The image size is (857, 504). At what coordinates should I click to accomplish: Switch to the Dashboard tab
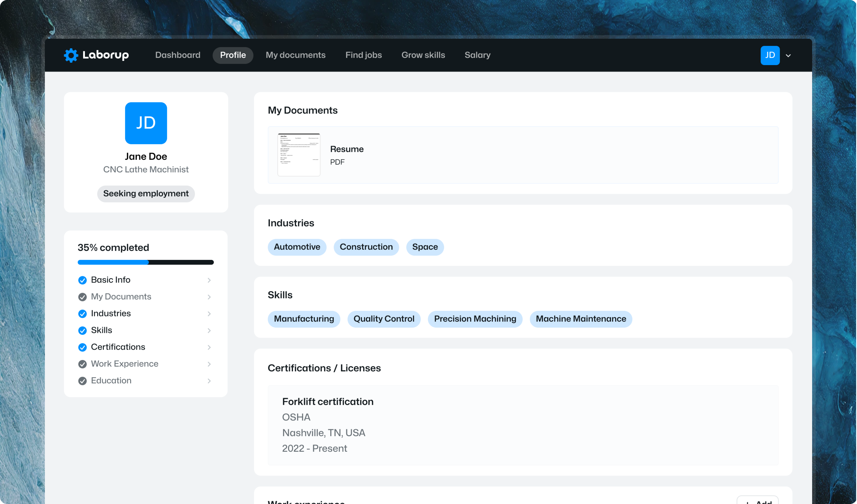178,55
